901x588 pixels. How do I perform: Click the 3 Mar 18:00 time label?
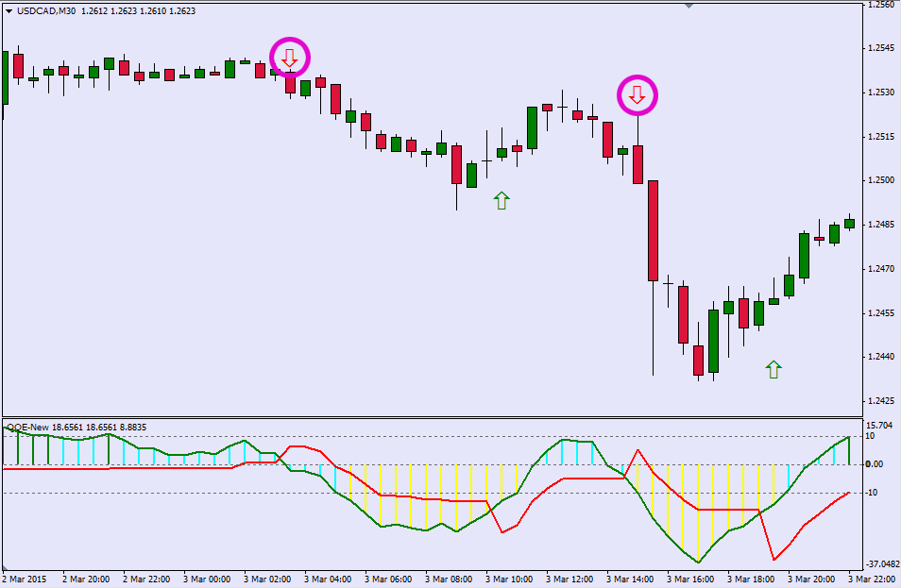point(751,579)
